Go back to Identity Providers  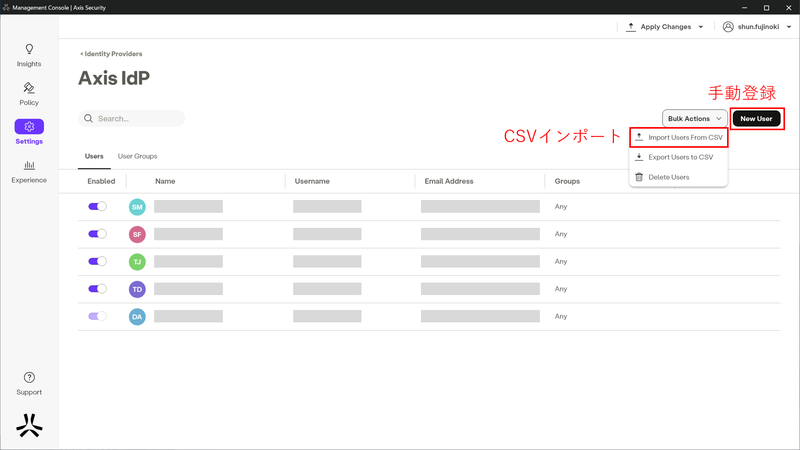pos(111,54)
